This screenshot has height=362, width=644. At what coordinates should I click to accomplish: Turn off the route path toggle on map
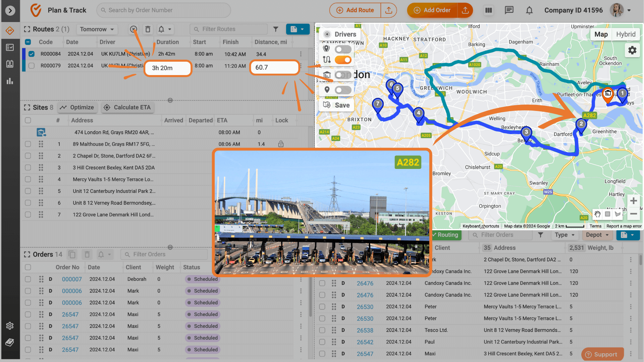pos(343,60)
